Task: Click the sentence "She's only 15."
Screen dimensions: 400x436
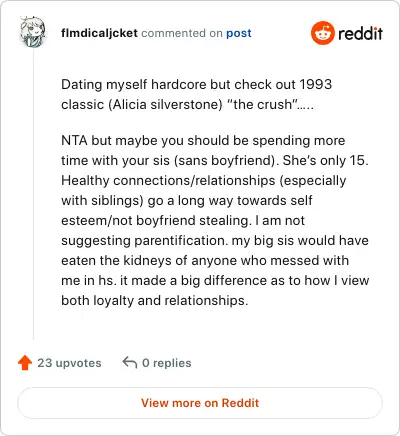Action: [x=326, y=161]
